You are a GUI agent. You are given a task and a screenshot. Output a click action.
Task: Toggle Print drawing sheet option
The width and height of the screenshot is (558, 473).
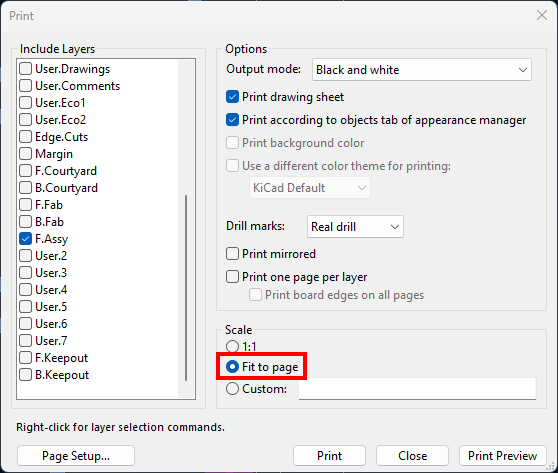point(232,97)
